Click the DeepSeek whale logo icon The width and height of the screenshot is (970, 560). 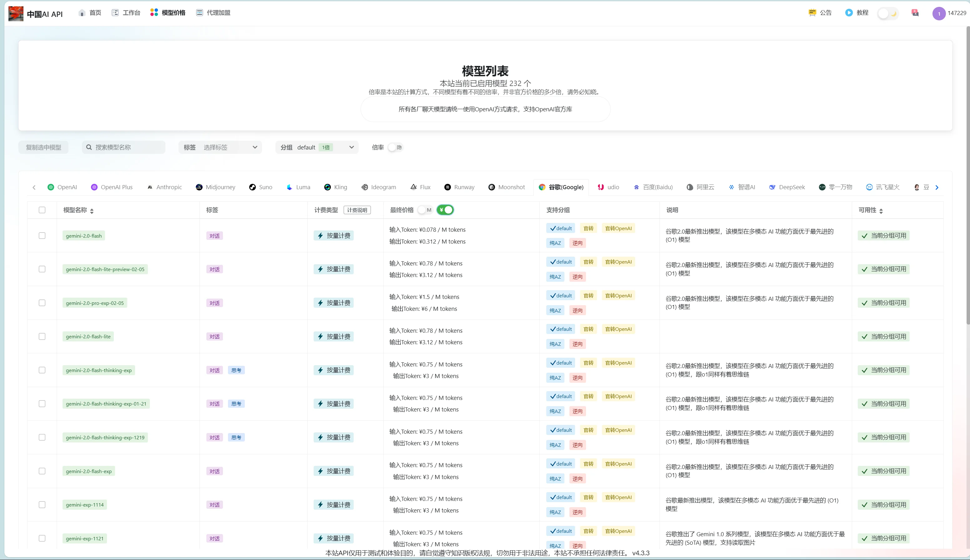[x=772, y=187]
